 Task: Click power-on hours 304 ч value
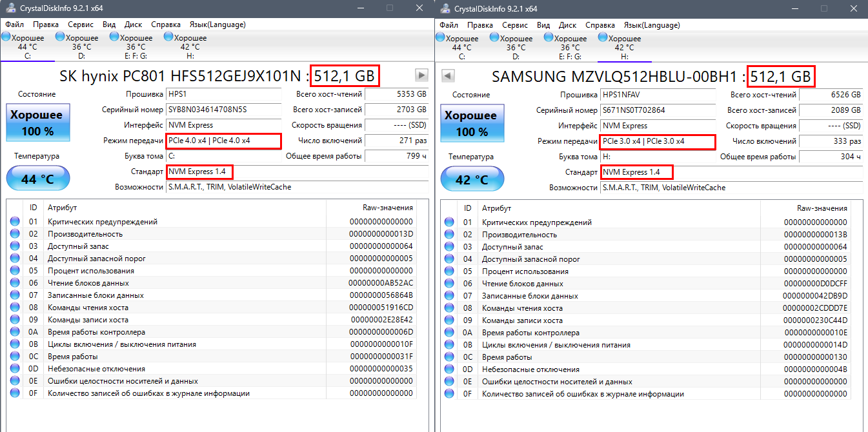pyautogui.click(x=831, y=157)
